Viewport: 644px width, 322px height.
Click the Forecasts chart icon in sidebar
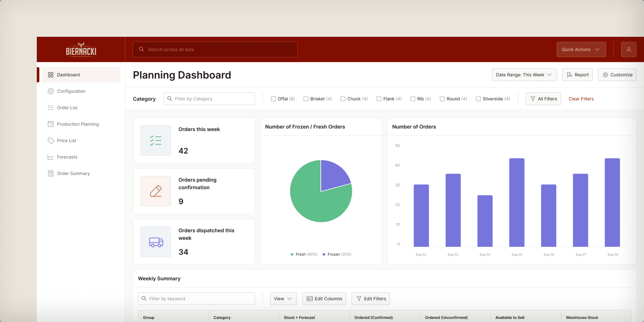coord(50,157)
